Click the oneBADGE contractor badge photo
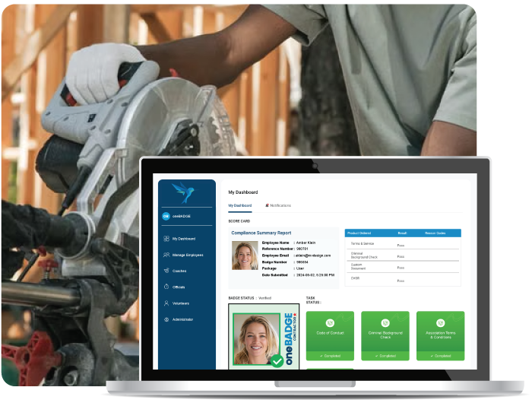Viewport: 532px width, 403px height. click(x=257, y=339)
